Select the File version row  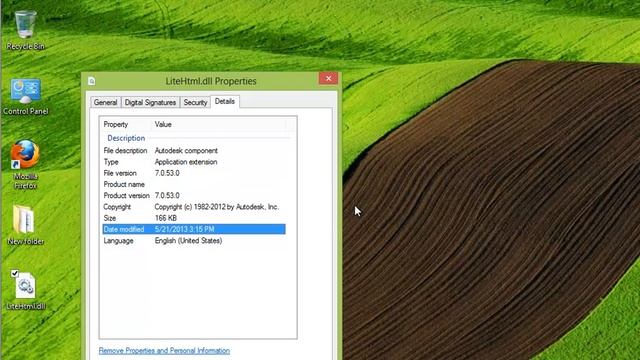pos(194,173)
